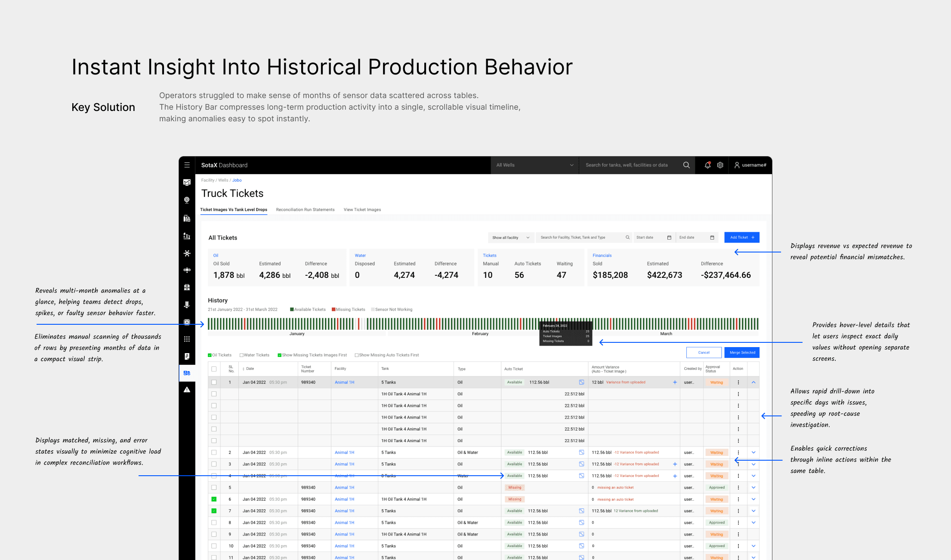Viewport: 951px width, 560px height.
Task: Open the hamburger menu icon
Action: (187, 165)
